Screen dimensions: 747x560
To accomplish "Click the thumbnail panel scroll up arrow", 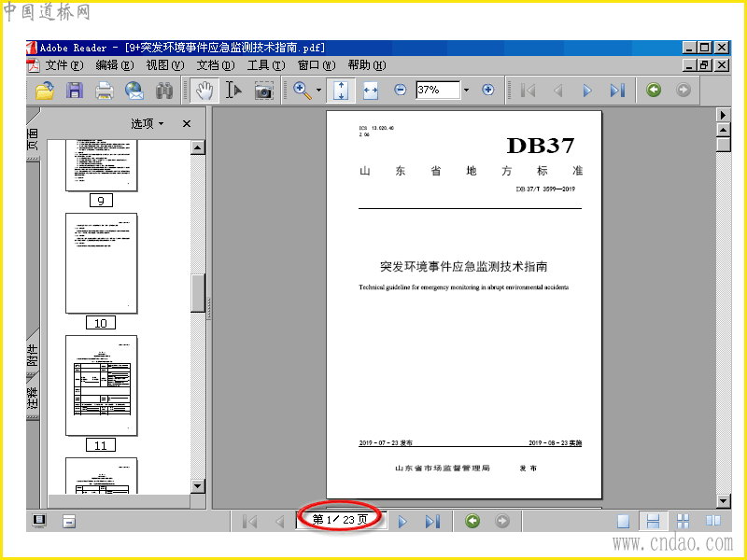I will click(198, 147).
